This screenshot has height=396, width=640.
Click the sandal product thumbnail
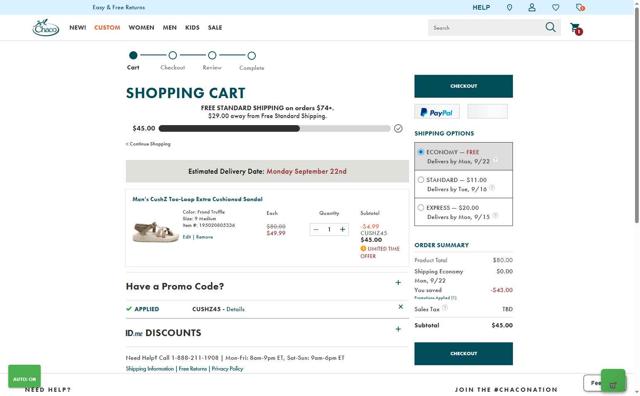156,231
